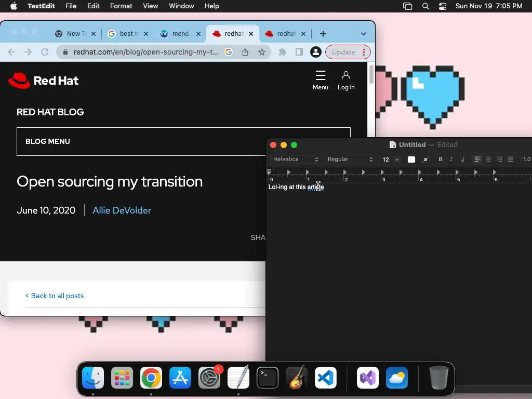Open text highlight color button
The width and height of the screenshot is (532, 399).
(425, 159)
